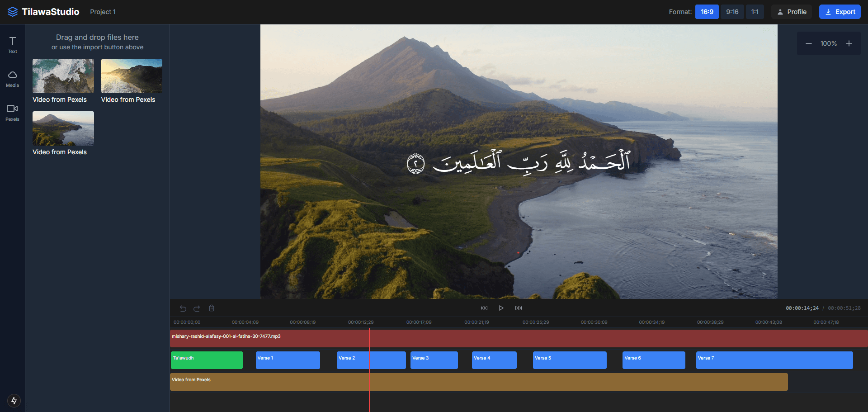Viewport: 868px width, 412px height.
Task: Play the video preview
Action: click(501, 308)
